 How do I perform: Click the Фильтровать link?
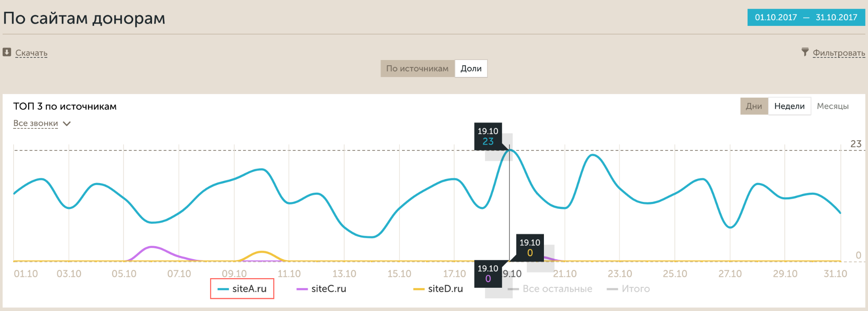(839, 53)
